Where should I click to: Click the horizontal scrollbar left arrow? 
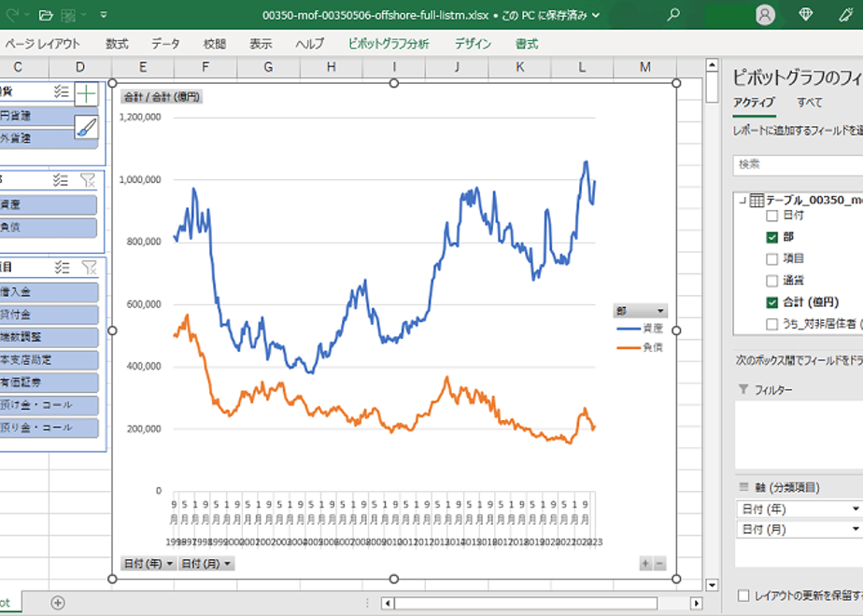388,603
